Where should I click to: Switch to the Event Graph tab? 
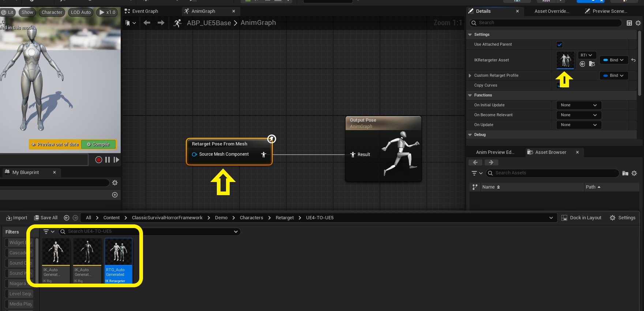point(145,11)
